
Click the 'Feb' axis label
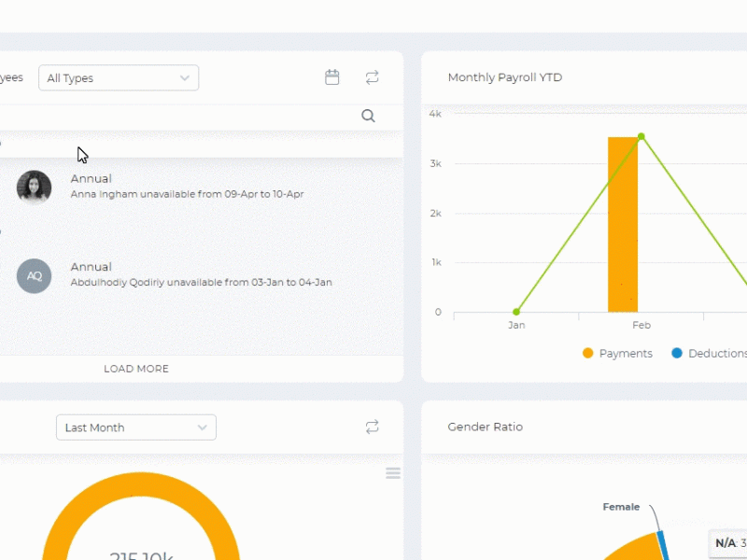pyautogui.click(x=641, y=325)
